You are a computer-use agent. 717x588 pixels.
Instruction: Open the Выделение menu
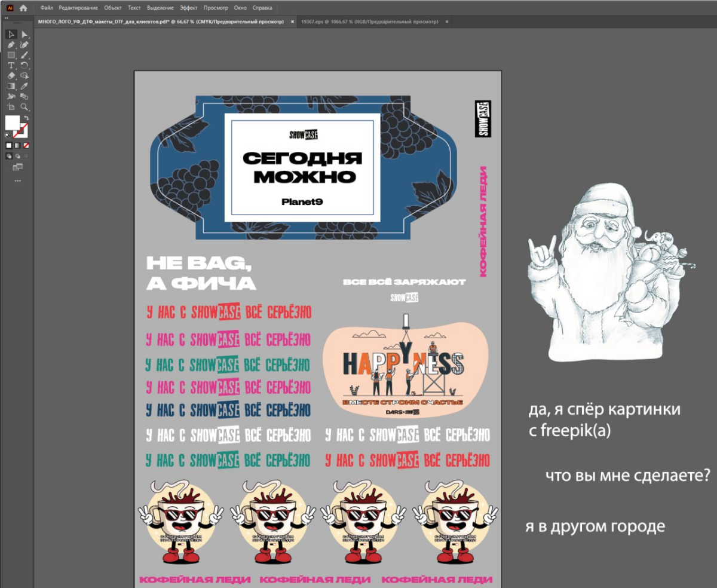point(160,8)
